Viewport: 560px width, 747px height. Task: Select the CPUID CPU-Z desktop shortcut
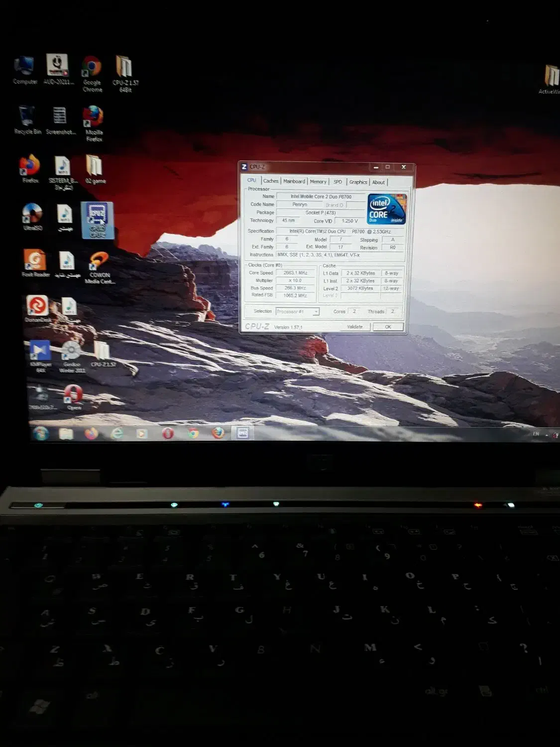(97, 220)
